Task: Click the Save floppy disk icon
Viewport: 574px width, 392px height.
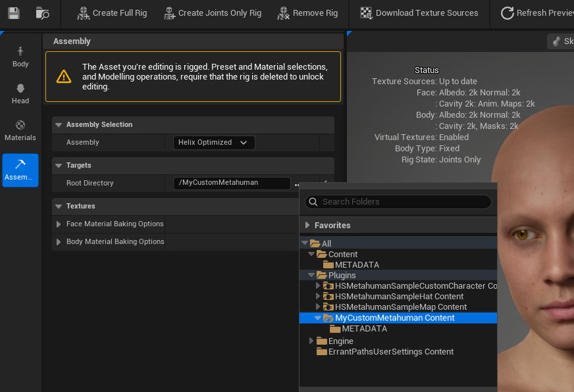Action: pos(14,13)
